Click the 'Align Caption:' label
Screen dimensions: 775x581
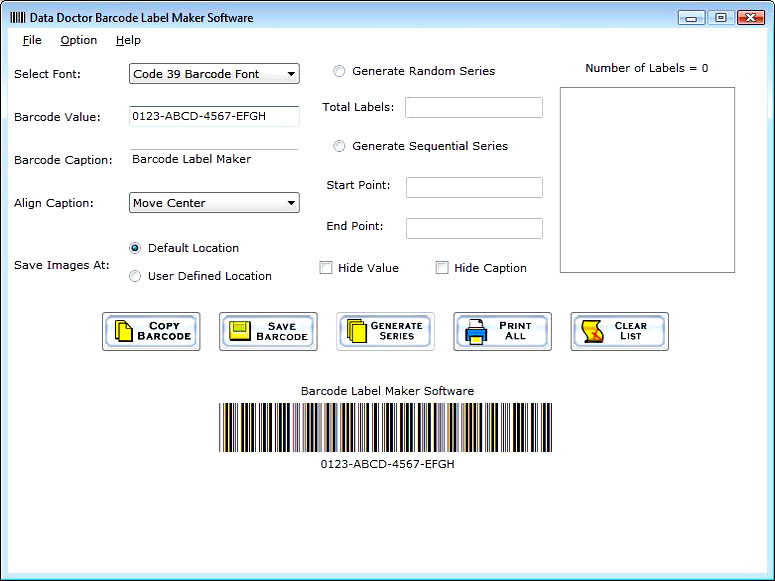(x=54, y=203)
